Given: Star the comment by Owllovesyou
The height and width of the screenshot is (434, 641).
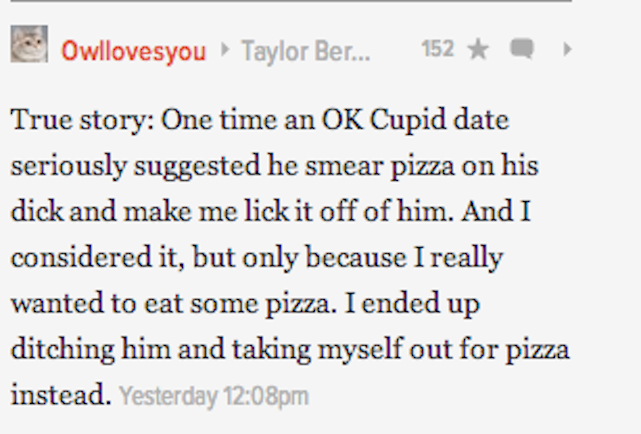Looking at the screenshot, I should (478, 49).
